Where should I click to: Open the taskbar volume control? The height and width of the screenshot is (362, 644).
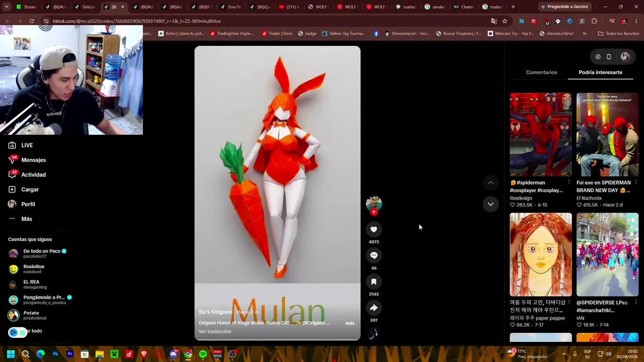(x=608, y=354)
